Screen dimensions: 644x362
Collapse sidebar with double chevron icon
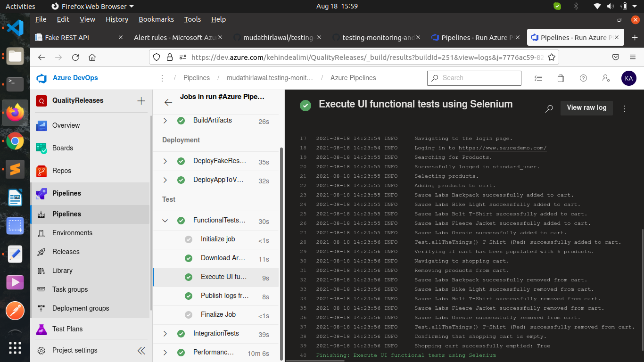[141, 350]
